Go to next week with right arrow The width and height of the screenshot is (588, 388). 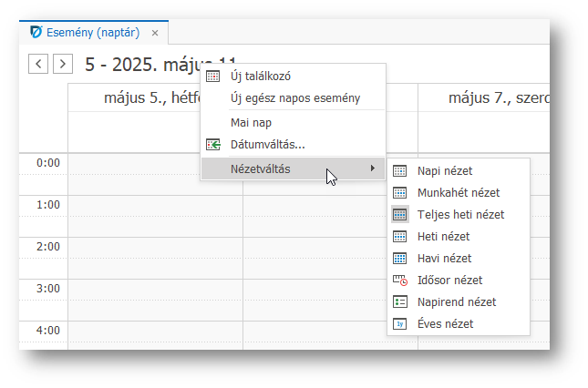tap(62, 64)
